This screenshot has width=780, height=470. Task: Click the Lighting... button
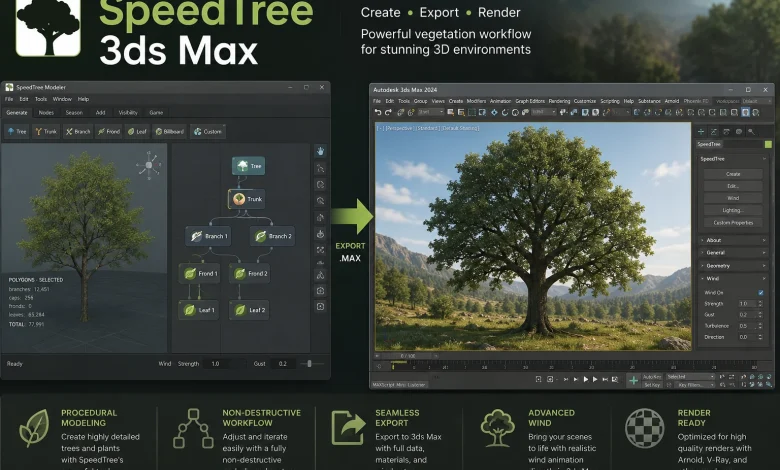click(x=733, y=210)
